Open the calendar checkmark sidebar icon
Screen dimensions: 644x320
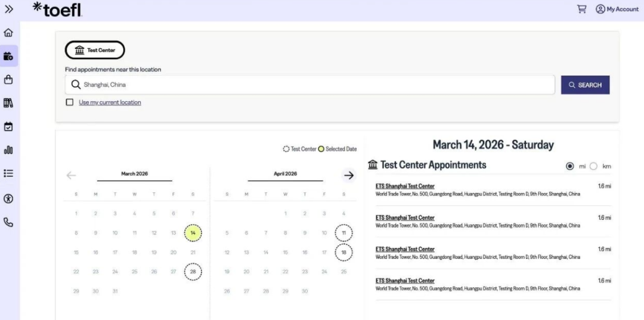(x=8, y=126)
